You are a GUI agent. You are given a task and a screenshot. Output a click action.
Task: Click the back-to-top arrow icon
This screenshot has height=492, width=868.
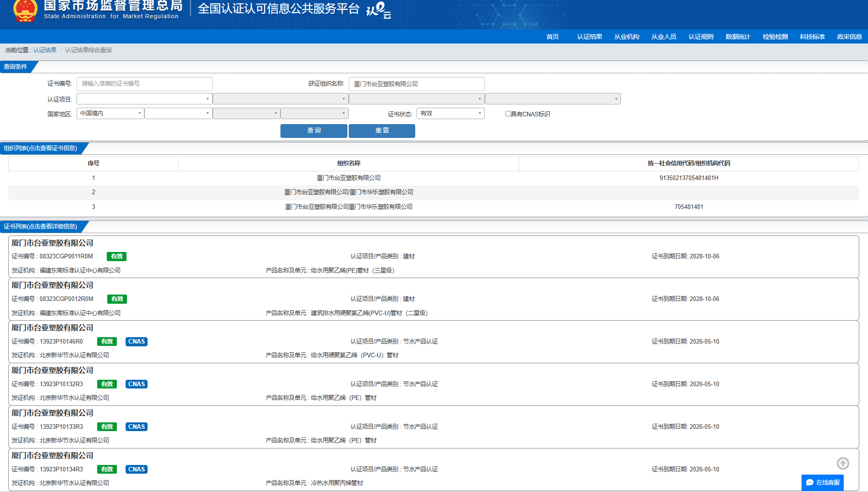tap(843, 464)
